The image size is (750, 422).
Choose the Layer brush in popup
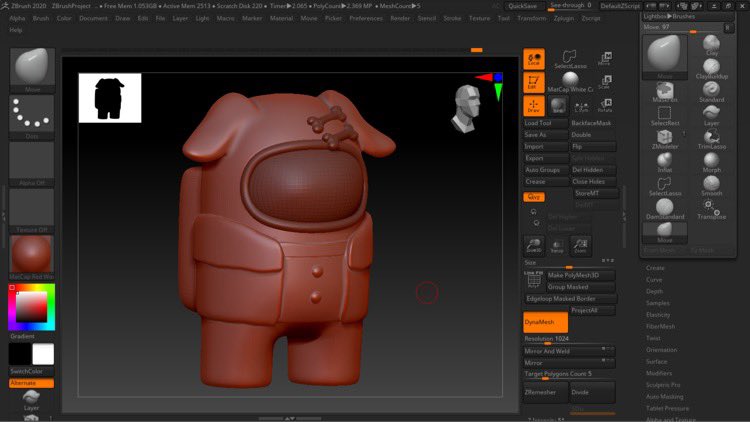click(x=712, y=115)
